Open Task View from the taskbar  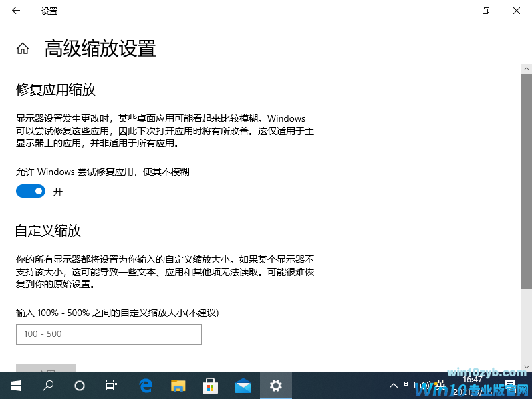tap(112, 386)
